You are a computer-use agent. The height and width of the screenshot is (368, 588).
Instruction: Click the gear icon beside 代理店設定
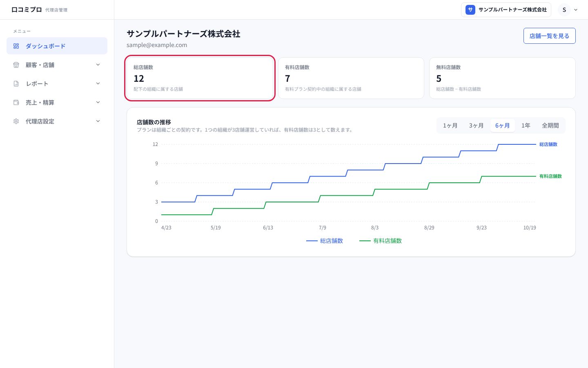(x=16, y=121)
